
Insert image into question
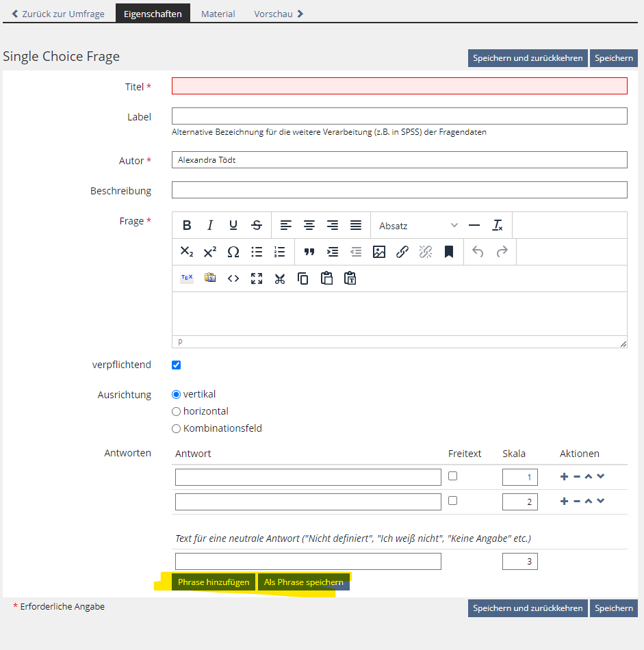coord(379,252)
